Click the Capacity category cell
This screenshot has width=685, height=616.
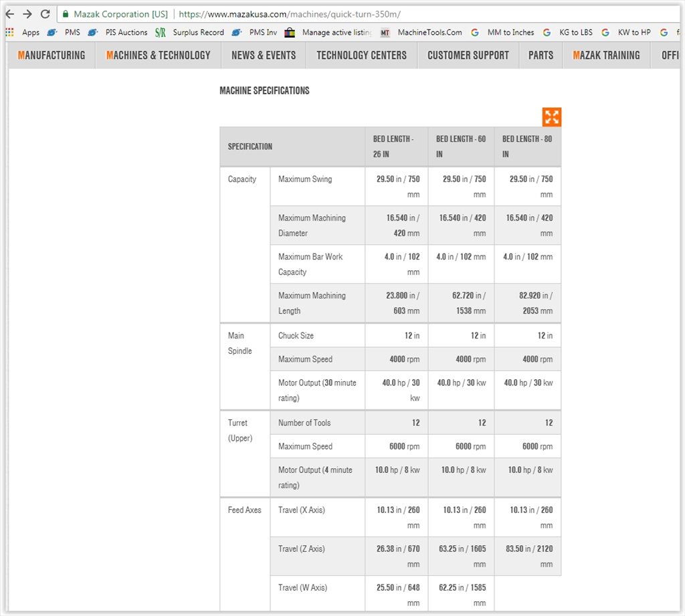[x=245, y=245]
